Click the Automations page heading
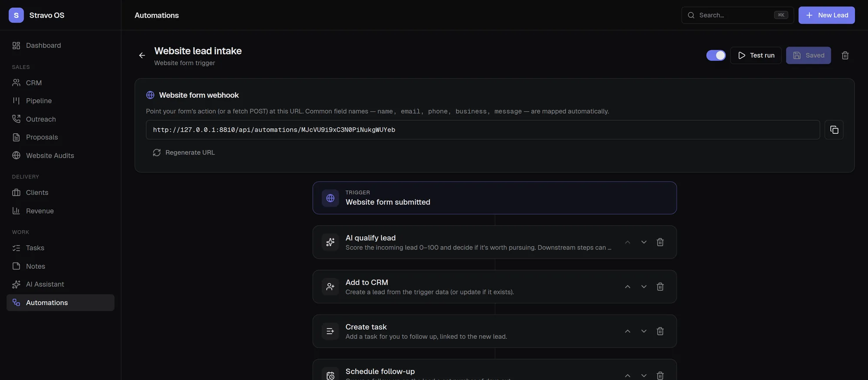 coord(157,15)
